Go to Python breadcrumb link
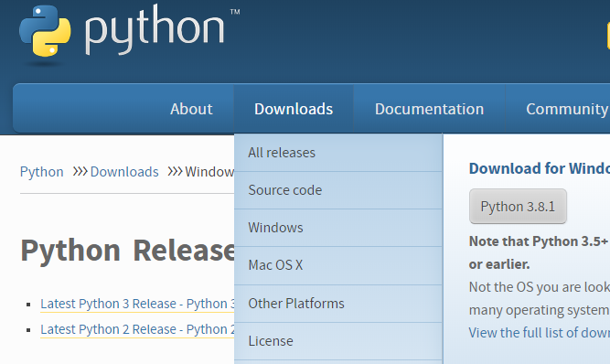 tap(42, 172)
